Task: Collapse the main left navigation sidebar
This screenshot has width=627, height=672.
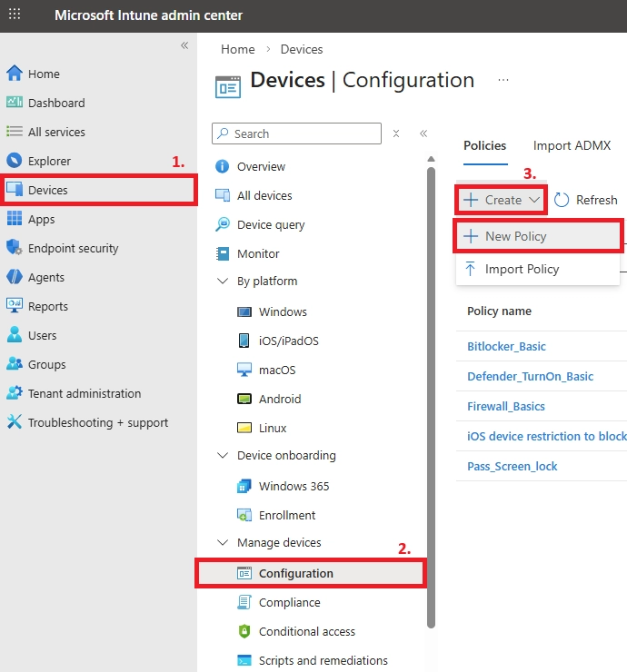Action: [x=184, y=45]
